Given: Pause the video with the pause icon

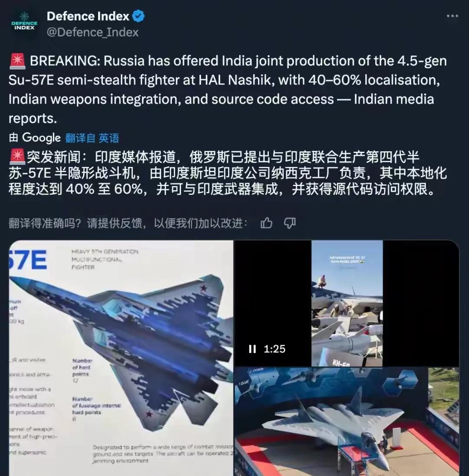Looking at the screenshot, I should 252,349.
